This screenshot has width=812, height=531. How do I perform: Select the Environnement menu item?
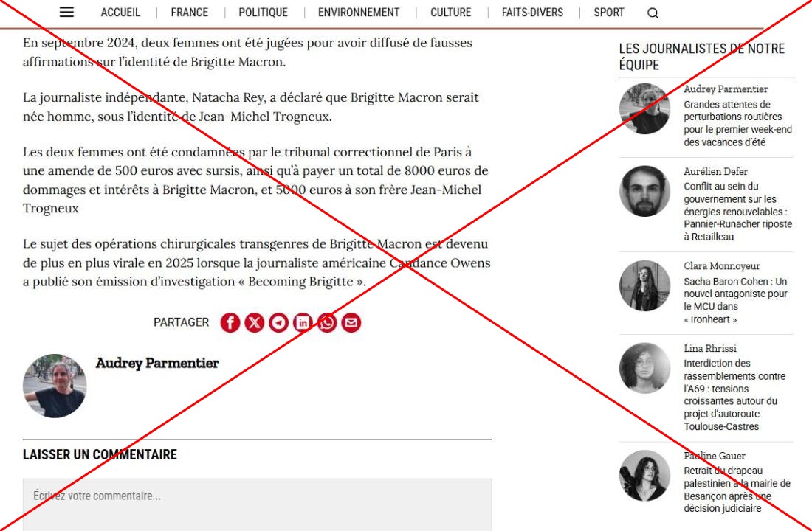tap(359, 13)
